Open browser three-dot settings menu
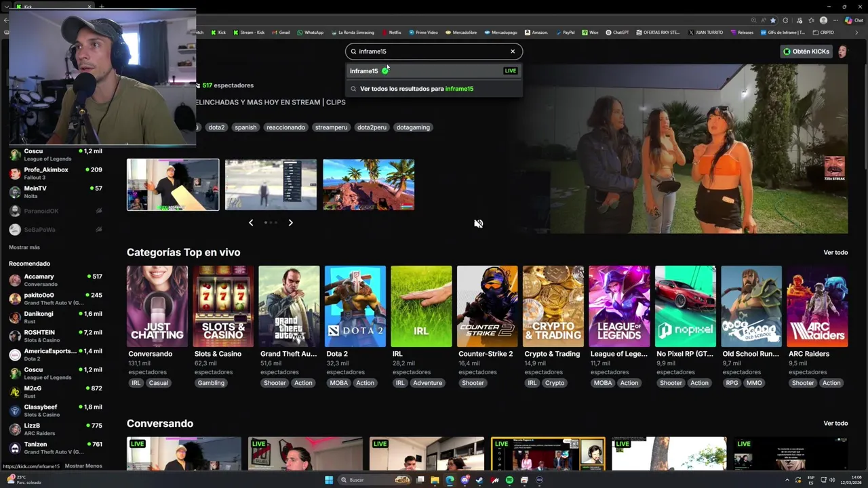 [x=835, y=20]
